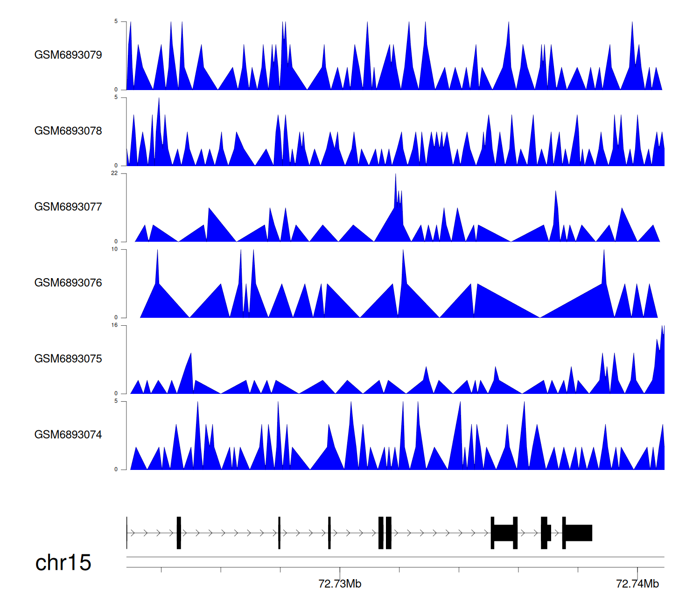This screenshot has width=700, height=616.
Task: Click the thin vertical line at gene start
Action: click(x=127, y=532)
